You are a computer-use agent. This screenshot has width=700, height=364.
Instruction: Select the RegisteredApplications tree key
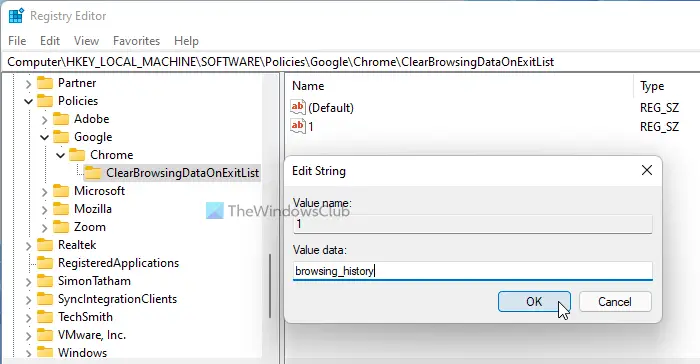(x=118, y=263)
